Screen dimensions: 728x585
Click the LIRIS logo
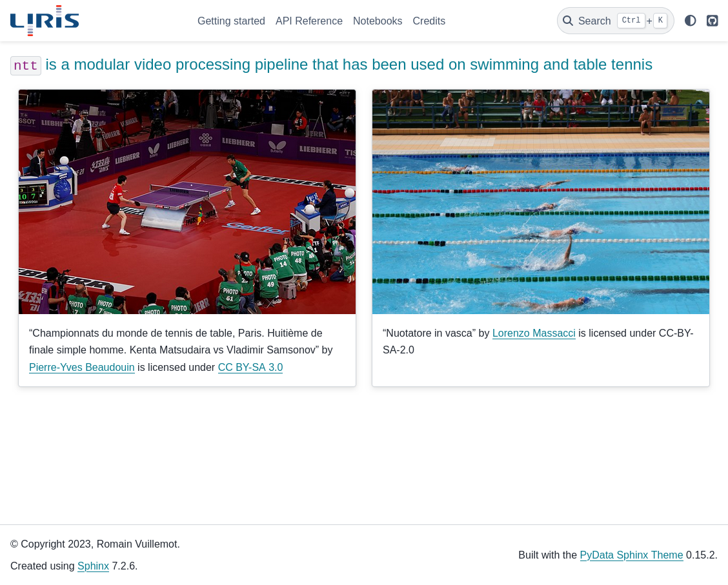45,21
